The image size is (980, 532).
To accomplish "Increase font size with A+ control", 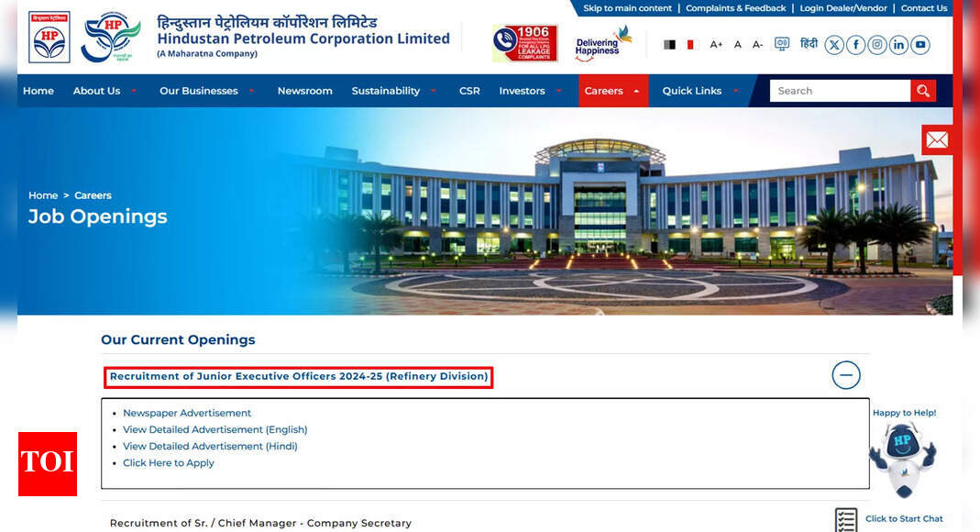I will (x=716, y=44).
